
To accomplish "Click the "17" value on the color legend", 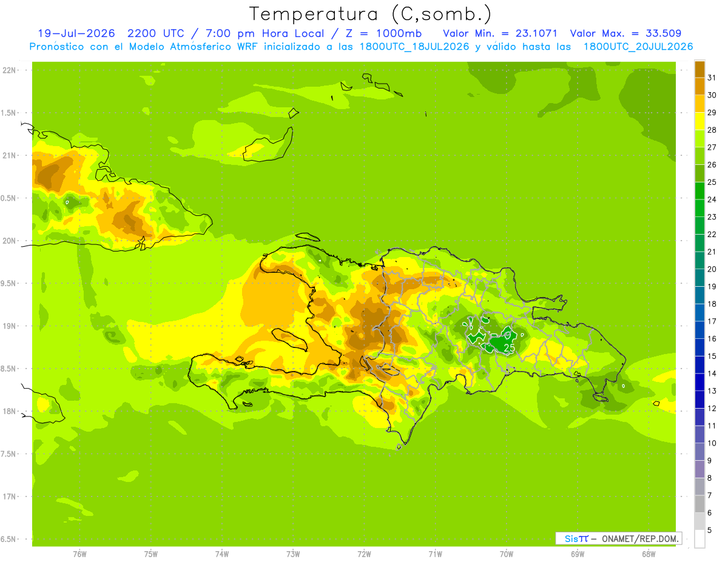I will 712,321.
